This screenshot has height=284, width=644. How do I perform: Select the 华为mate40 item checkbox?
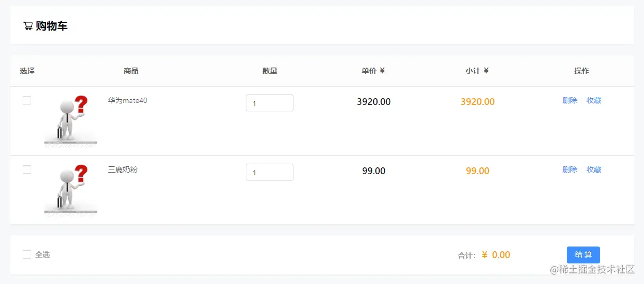27,100
